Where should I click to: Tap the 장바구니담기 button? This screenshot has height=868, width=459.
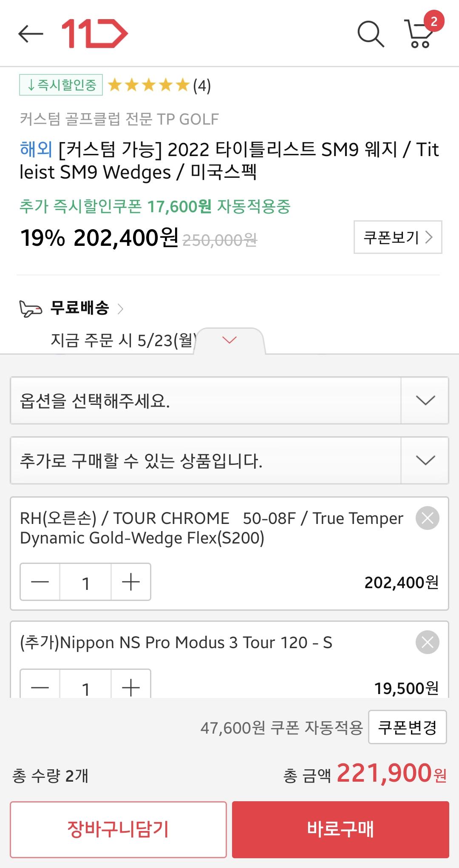click(x=118, y=829)
